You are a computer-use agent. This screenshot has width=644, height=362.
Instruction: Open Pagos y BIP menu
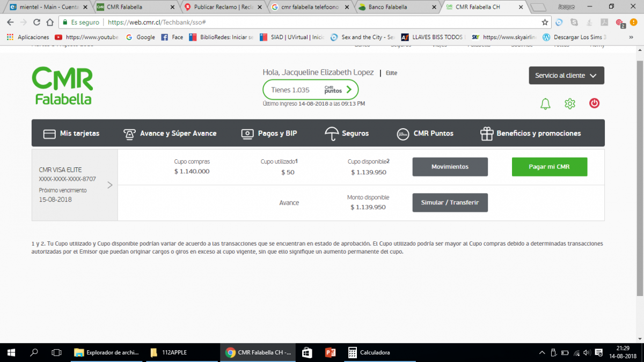coord(268,134)
